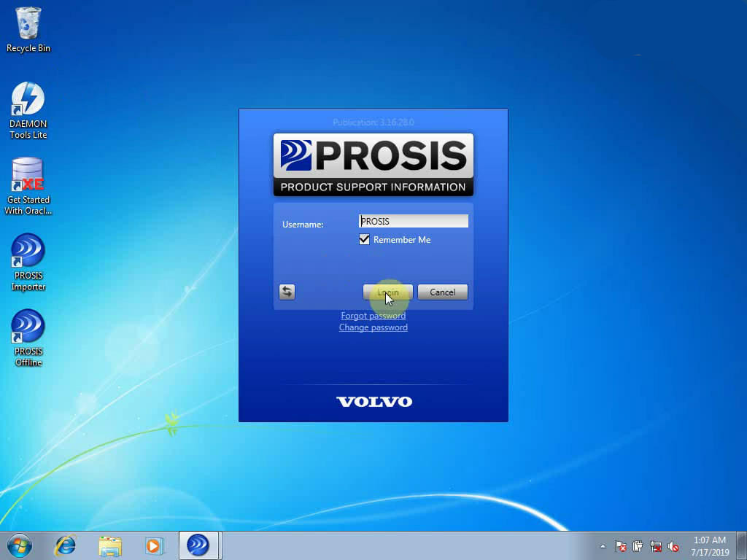Select the Recycle Bin icon
The height and width of the screenshot is (560, 747).
click(x=28, y=25)
